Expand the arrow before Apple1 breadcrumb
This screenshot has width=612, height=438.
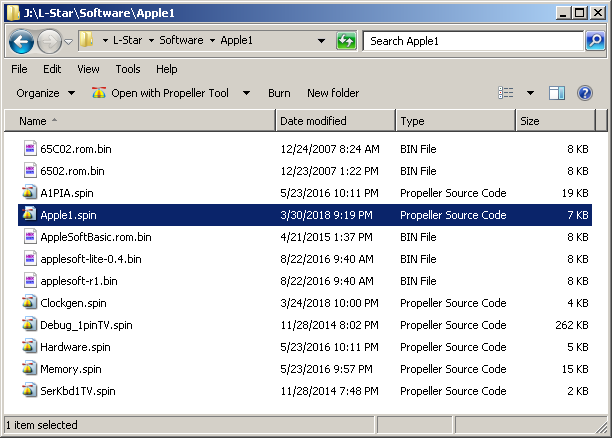point(212,40)
